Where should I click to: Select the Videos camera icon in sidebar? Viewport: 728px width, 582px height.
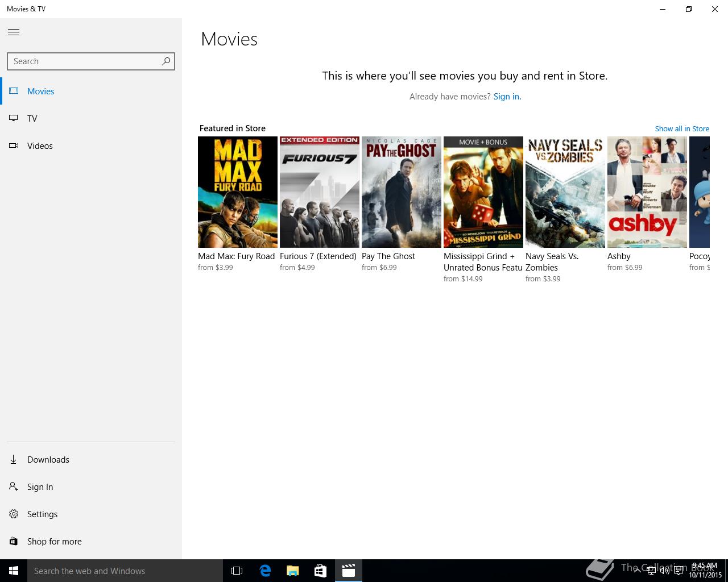(14, 145)
